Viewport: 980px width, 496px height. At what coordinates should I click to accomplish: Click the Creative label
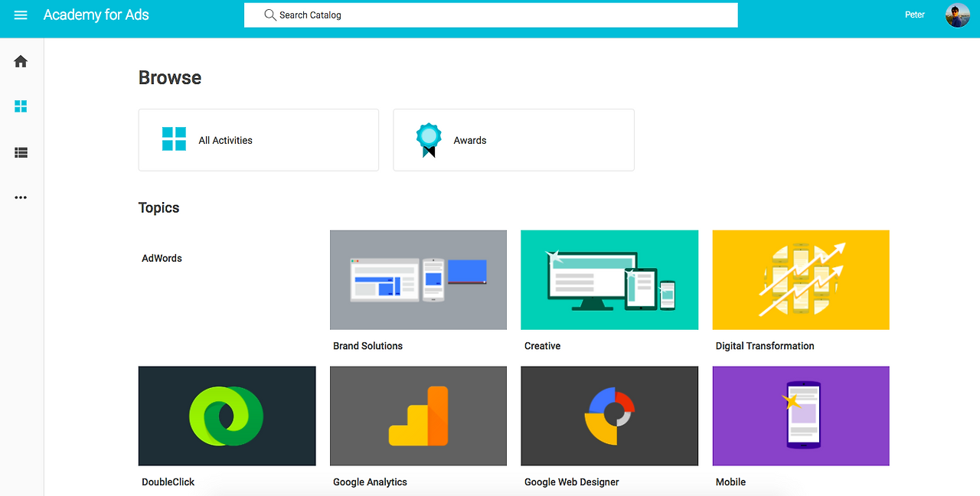[x=542, y=346]
